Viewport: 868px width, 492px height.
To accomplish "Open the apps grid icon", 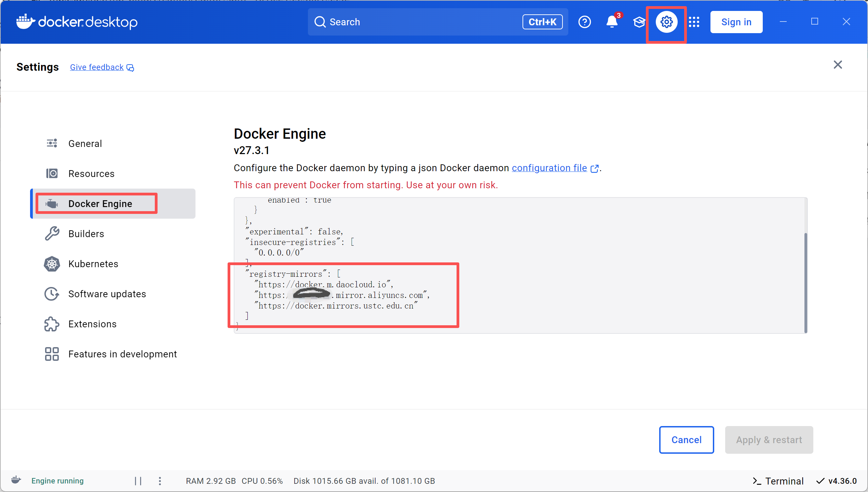I will (694, 22).
